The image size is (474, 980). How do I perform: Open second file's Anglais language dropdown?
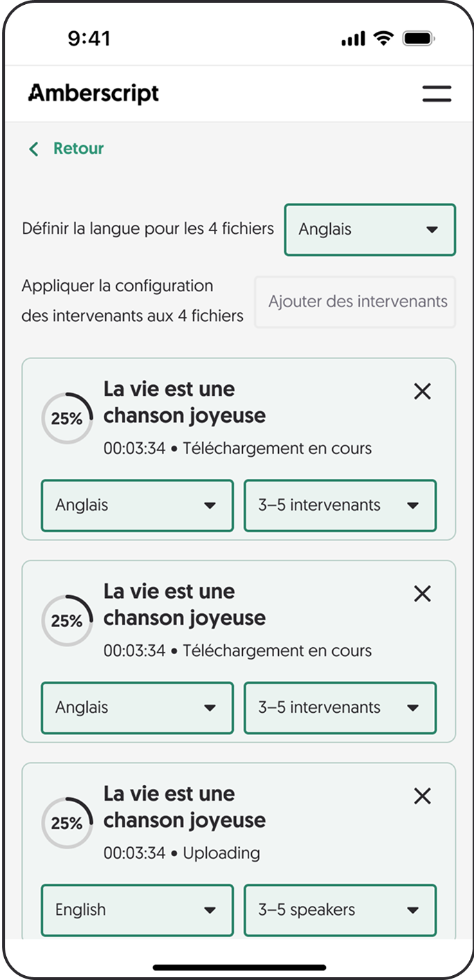(x=137, y=708)
